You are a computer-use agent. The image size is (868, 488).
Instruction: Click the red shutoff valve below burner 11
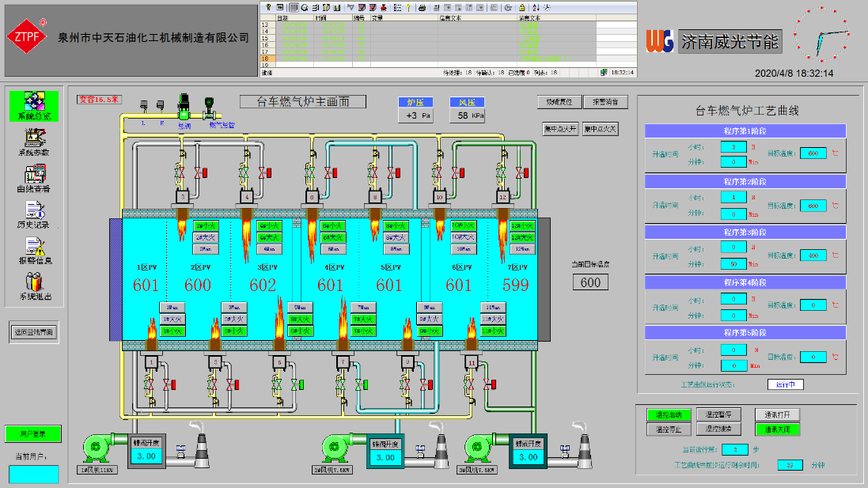[x=490, y=384]
